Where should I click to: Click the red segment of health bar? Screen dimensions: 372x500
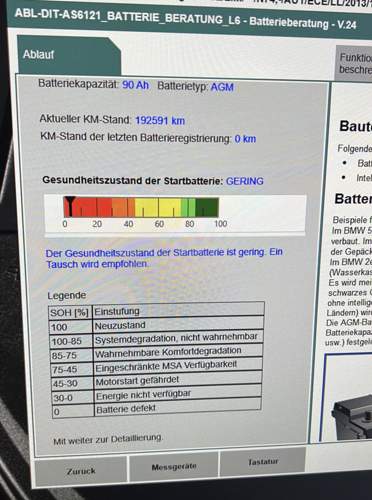tap(87, 207)
